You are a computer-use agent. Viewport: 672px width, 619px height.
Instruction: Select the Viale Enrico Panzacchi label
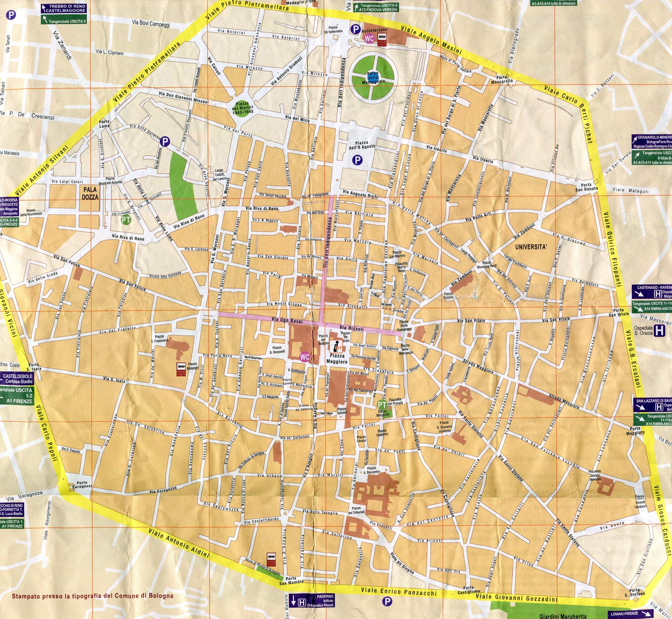pos(399,591)
